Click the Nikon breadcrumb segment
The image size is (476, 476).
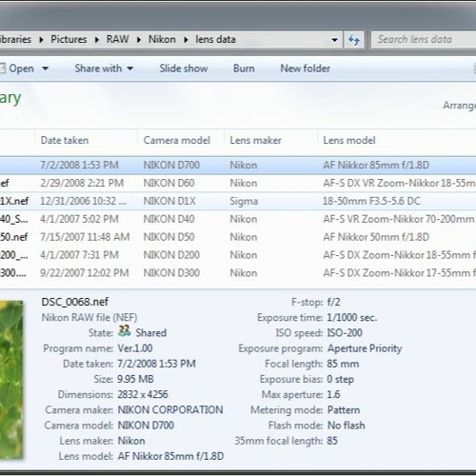coord(162,39)
